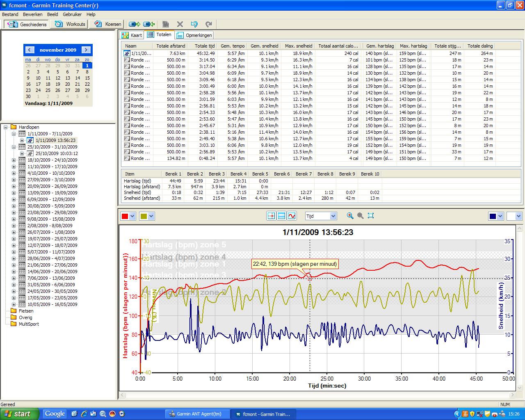Collapse week 25/10/2009 - 31/10/2009

(x=14, y=147)
